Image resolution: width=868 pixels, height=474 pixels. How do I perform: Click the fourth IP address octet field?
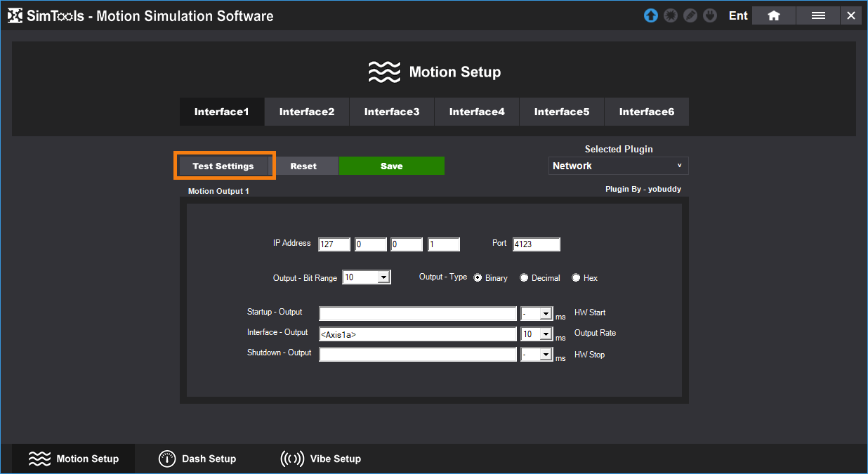444,244
